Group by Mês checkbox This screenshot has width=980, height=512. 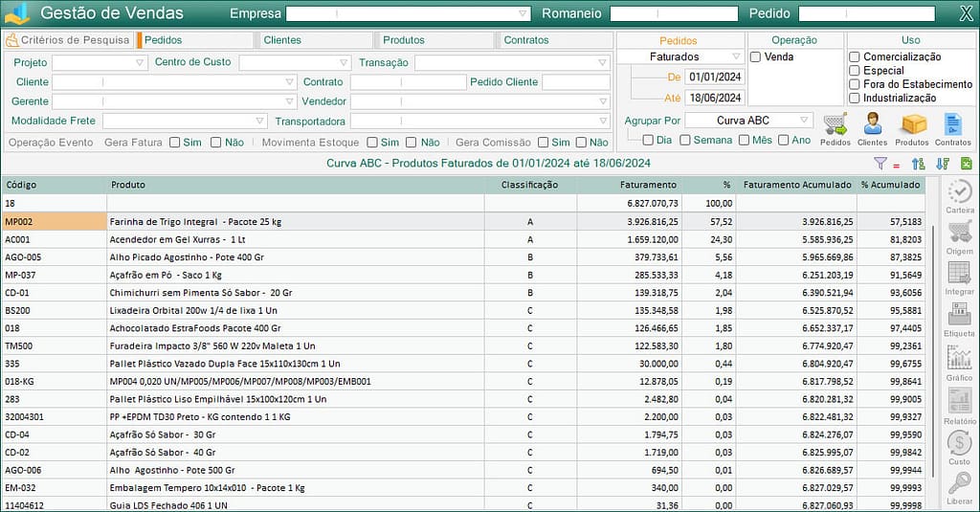[744, 140]
